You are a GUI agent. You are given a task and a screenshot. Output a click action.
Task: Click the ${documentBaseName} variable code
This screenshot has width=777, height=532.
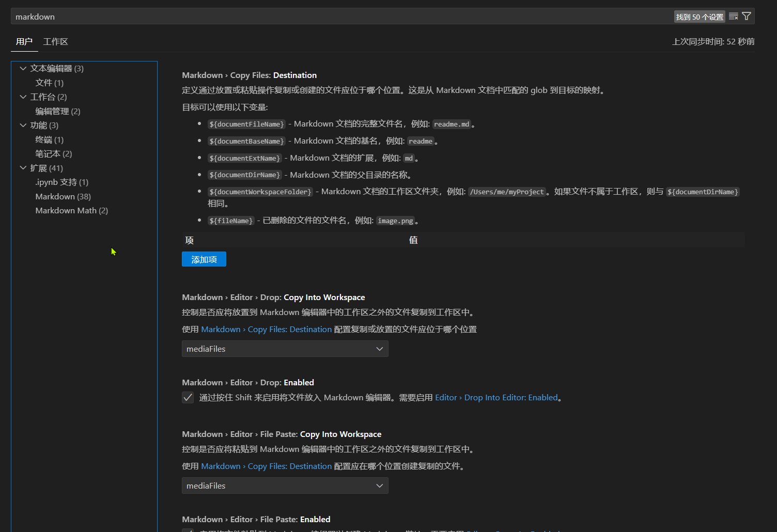pyautogui.click(x=247, y=141)
